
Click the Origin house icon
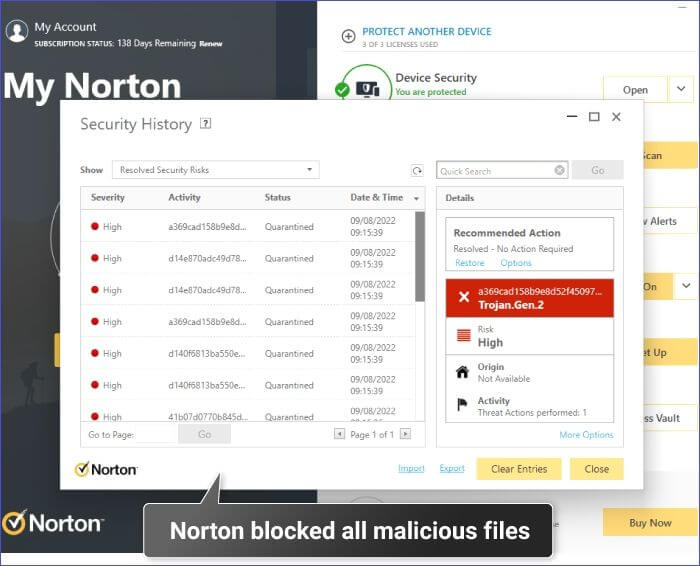pos(462,372)
